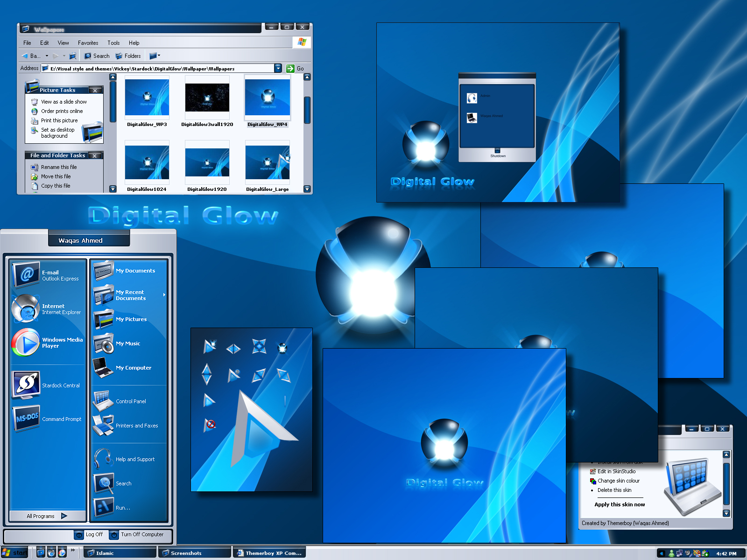This screenshot has width=747, height=560.
Task: Switch to Islamic taskbar window
Action: pyautogui.click(x=120, y=553)
